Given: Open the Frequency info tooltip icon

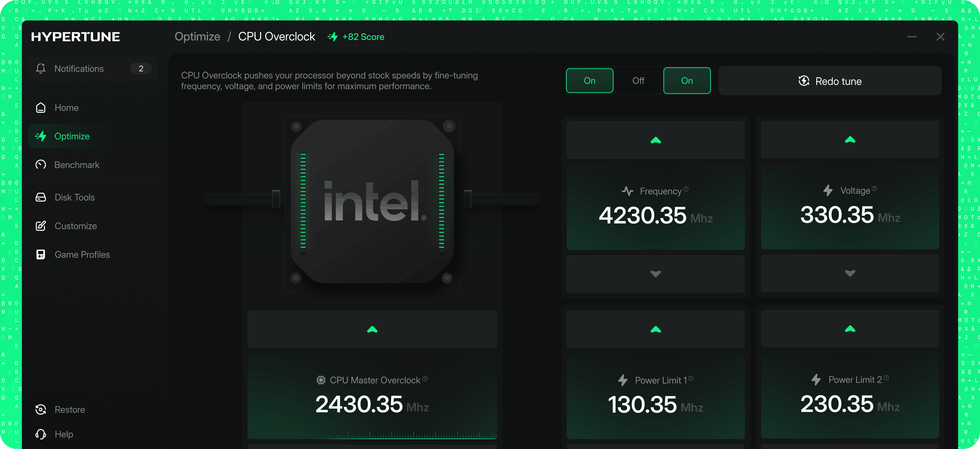Looking at the screenshot, I should click(686, 189).
